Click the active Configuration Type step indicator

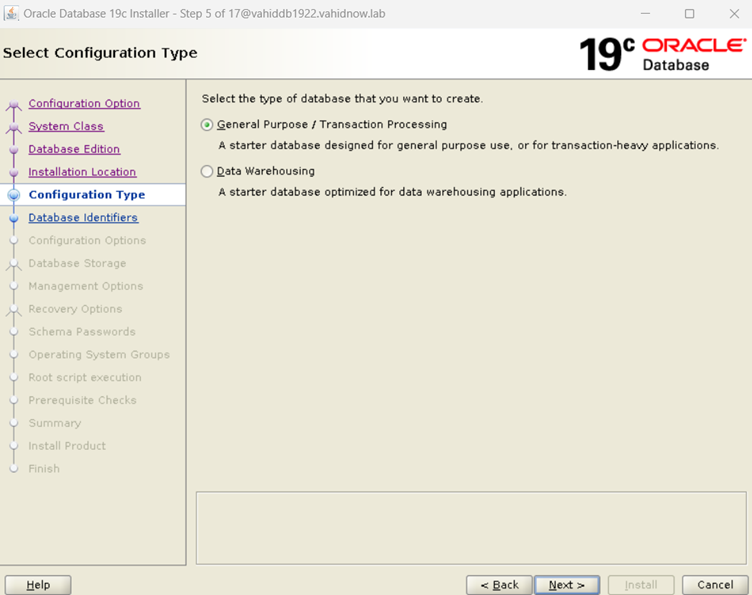[13, 196]
